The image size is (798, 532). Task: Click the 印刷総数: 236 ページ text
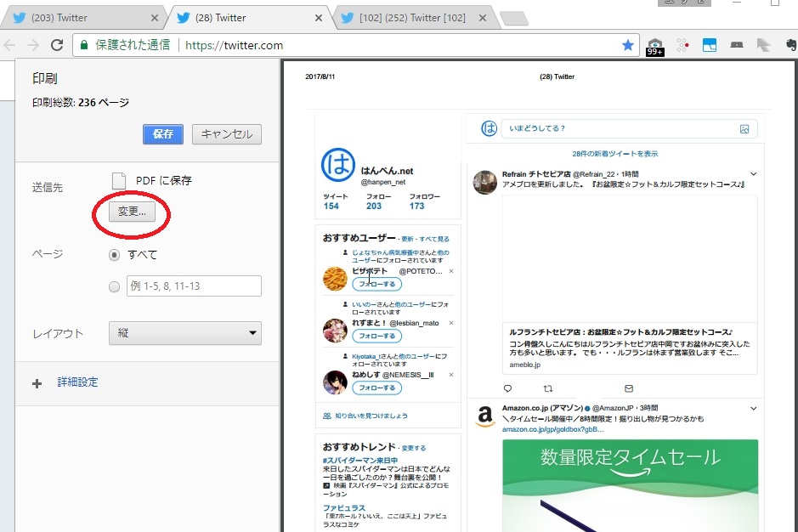click(81, 103)
